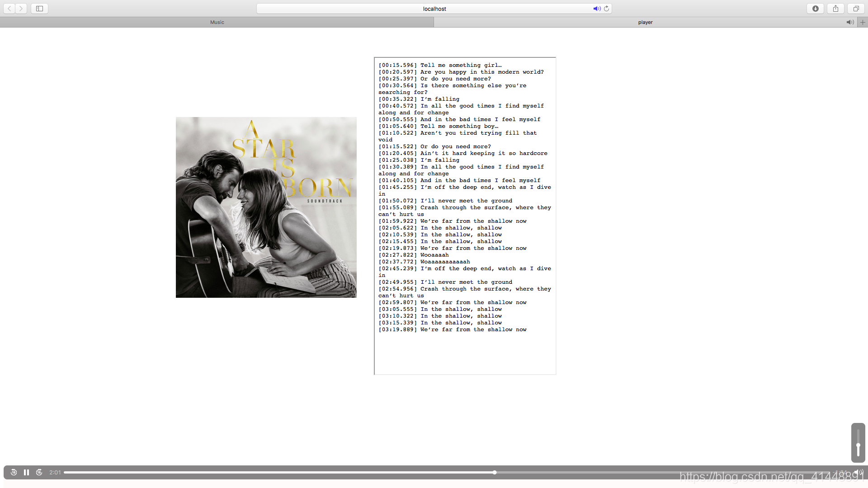Open a new tab with the plus button
Screen dimensions: 868x488
click(x=863, y=22)
